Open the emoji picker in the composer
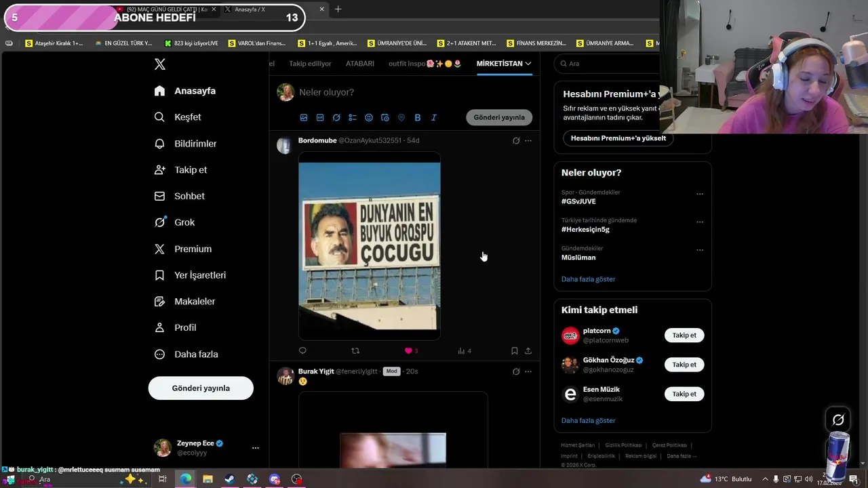868x488 pixels. (x=369, y=117)
